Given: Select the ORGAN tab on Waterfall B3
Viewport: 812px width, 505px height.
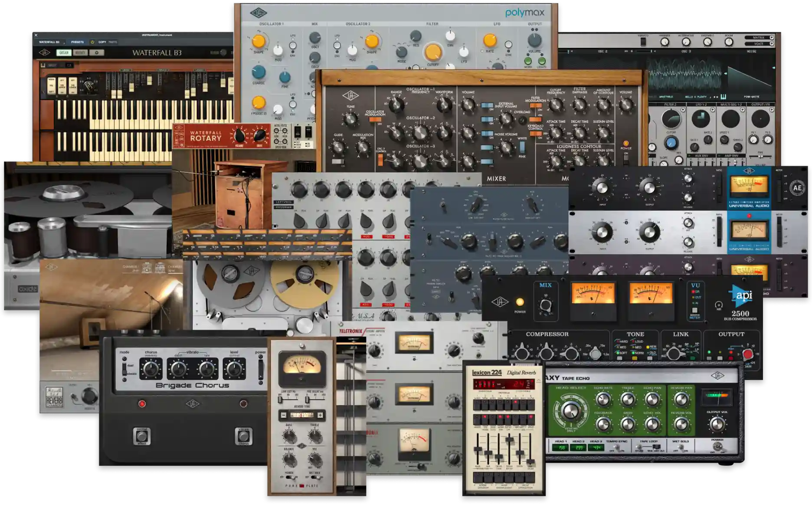Looking at the screenshot, I should click(64, 52).
